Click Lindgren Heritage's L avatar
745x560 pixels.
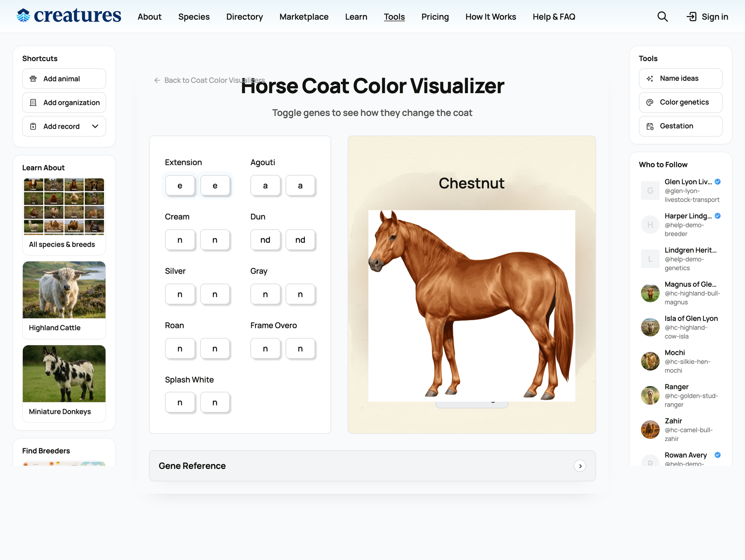[x=650, y=259]
